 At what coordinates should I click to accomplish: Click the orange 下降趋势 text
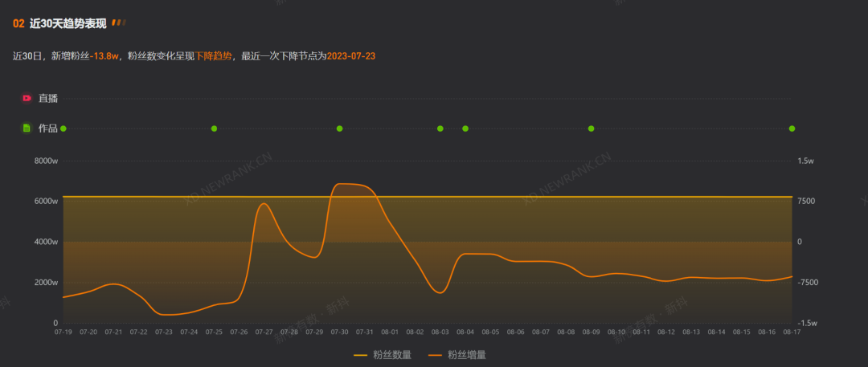pyautogui.click(x=213, y=56)
